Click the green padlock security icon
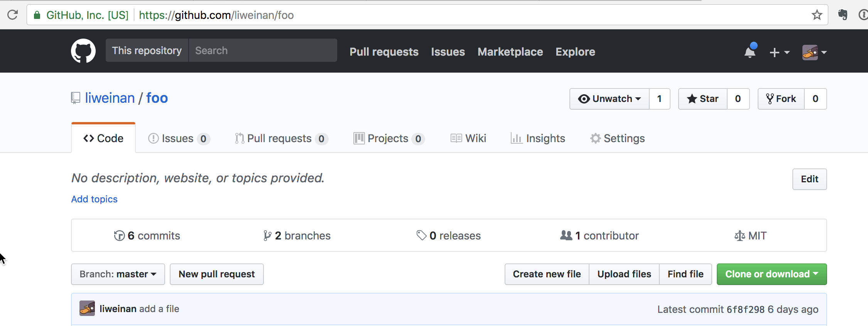This screenshot has width=868, height=326. (37, 15)
